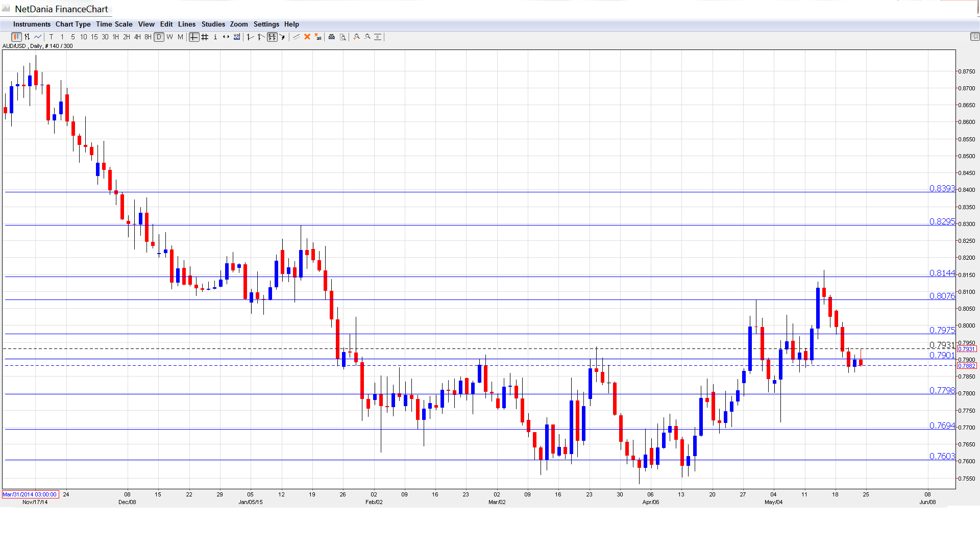
Task: Open the print preview icon
Action: pyautogui.click(x=343, y=37)
